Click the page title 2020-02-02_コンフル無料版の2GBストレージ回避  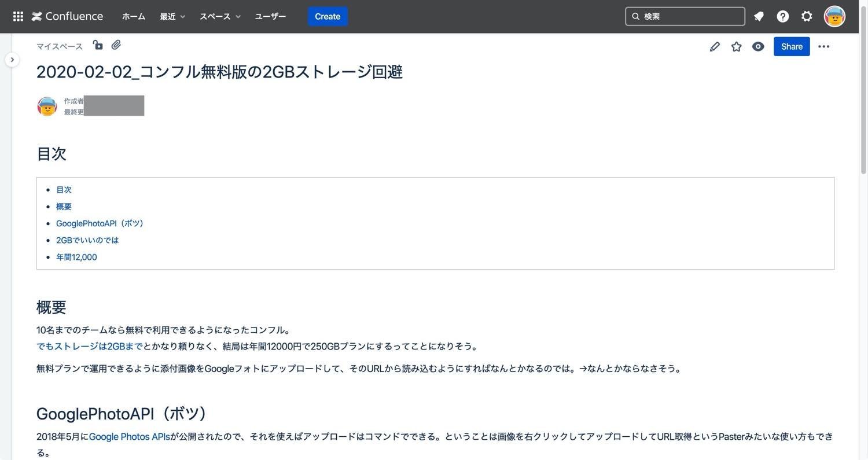coord(219,72)
